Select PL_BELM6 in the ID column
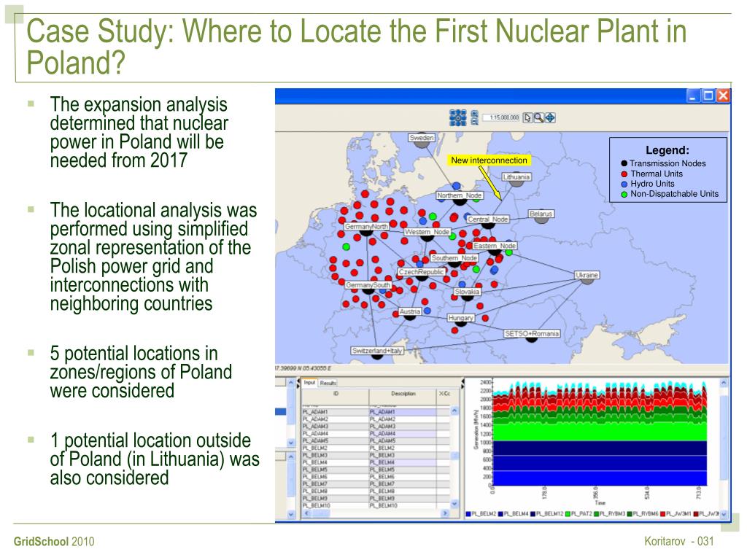The image size is (747, 560). point(336,477)
